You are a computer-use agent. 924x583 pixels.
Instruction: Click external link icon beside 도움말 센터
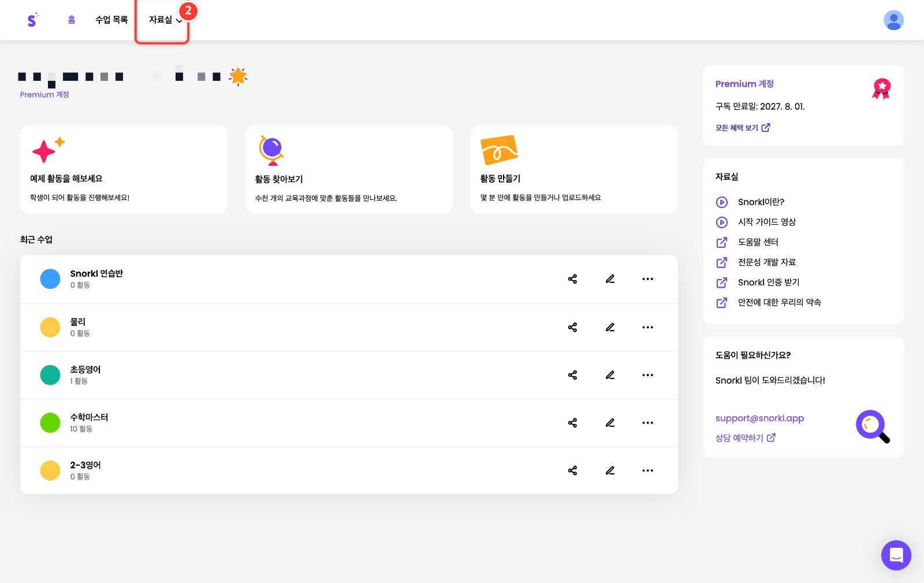tap(722, 242)
